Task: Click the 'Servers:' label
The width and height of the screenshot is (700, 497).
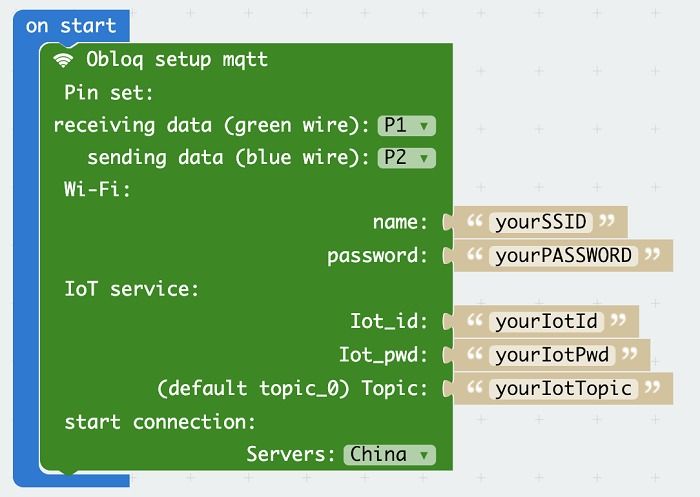Action: tap(291, 455)
